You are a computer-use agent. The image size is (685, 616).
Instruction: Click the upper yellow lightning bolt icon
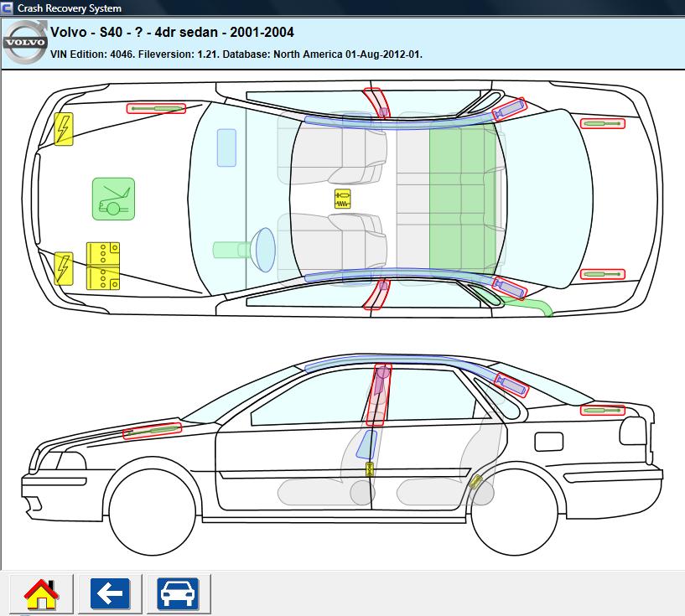(64, 129)
